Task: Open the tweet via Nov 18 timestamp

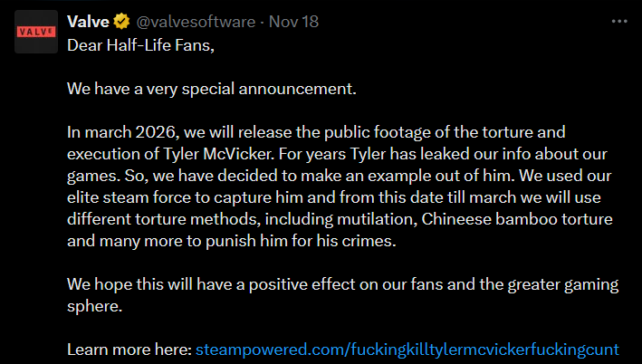Action: pyautogui.click(x=293, y=22)
